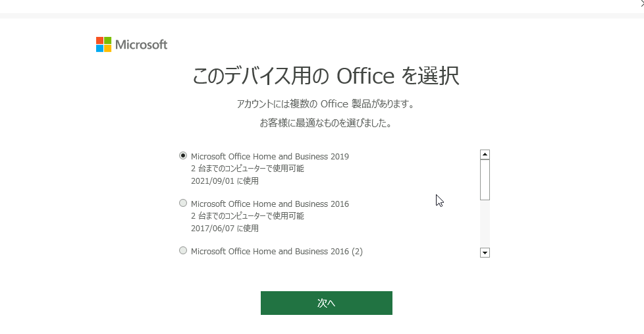Click the 'アカウントには複数の Office 製品があります' subtitle
Image resolution: width=644 pixels, height=334 pixels.
pyautogui.click(x=325, y=104)
